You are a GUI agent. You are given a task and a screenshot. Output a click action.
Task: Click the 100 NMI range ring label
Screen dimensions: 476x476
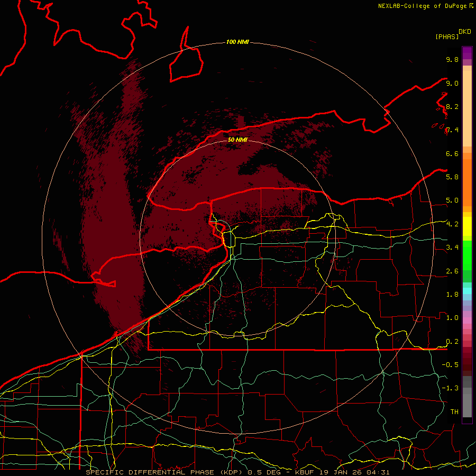(x=237, y=42)
